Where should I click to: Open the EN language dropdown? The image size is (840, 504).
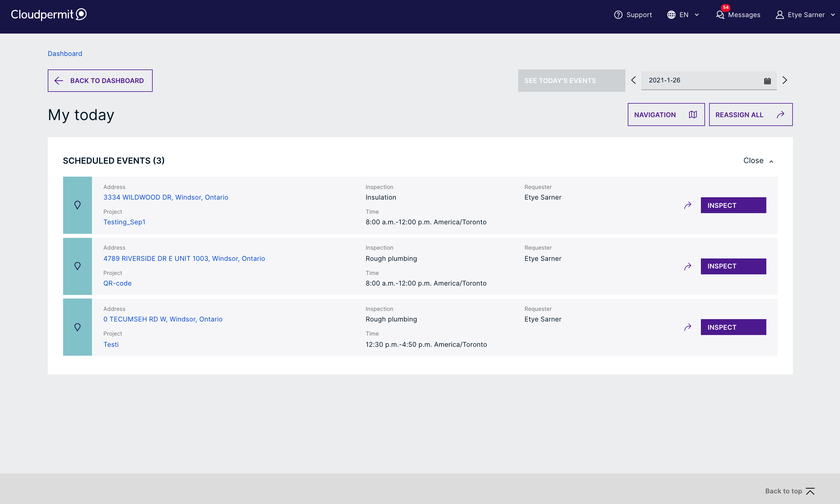coord(683,15)
